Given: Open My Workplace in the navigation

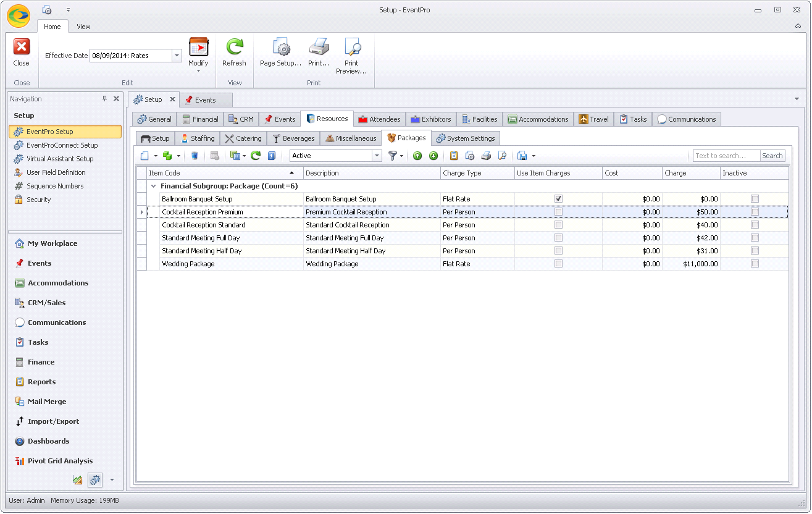Looking at the screenshot, I should coord(52,243).
